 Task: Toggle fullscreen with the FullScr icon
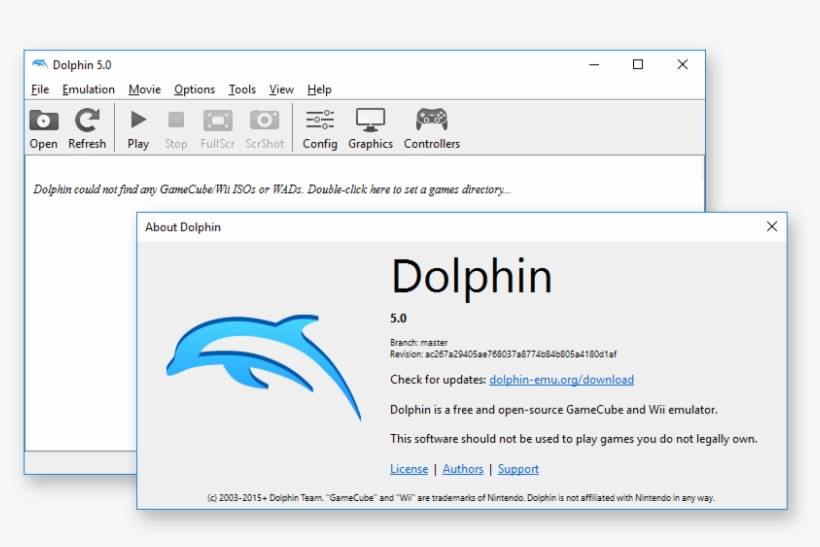click(x=218, y=129)
